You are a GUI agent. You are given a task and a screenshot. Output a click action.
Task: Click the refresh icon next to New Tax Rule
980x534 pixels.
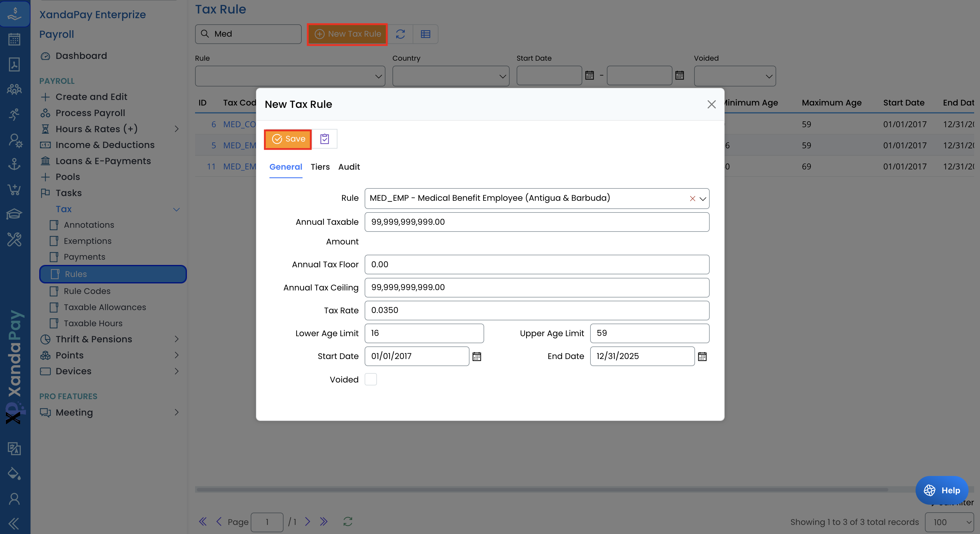tap(400, 34)
